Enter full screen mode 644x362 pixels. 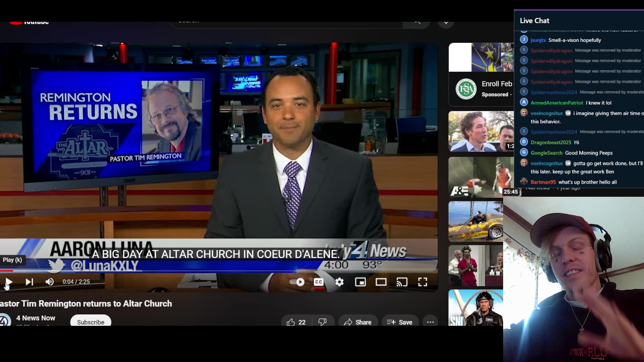[423, 282]
